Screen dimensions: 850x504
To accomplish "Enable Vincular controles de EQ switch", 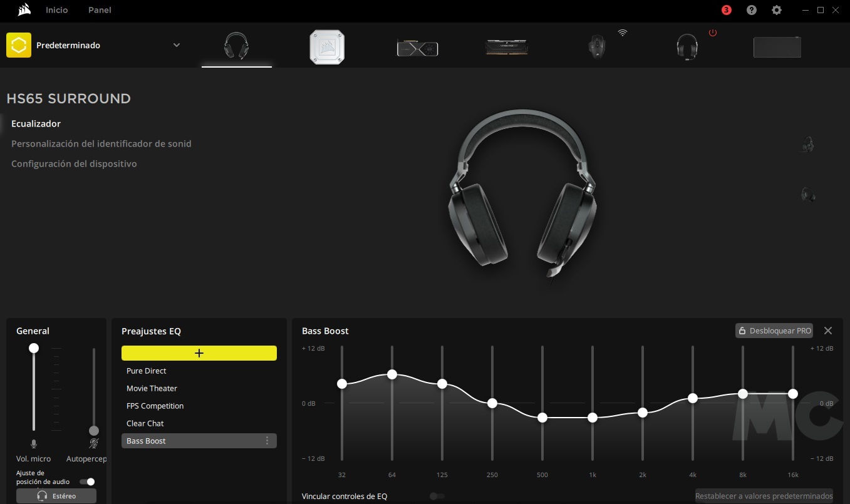I will 437,496.
